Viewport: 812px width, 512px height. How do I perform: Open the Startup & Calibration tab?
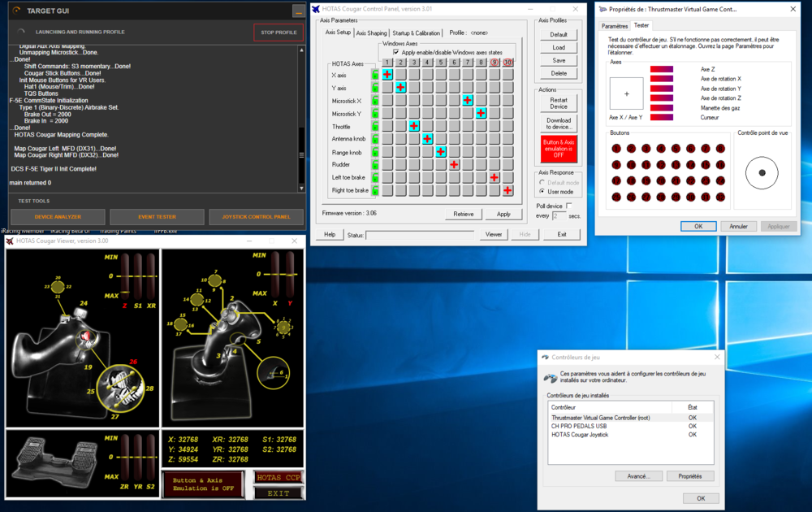tap(416, 33)
